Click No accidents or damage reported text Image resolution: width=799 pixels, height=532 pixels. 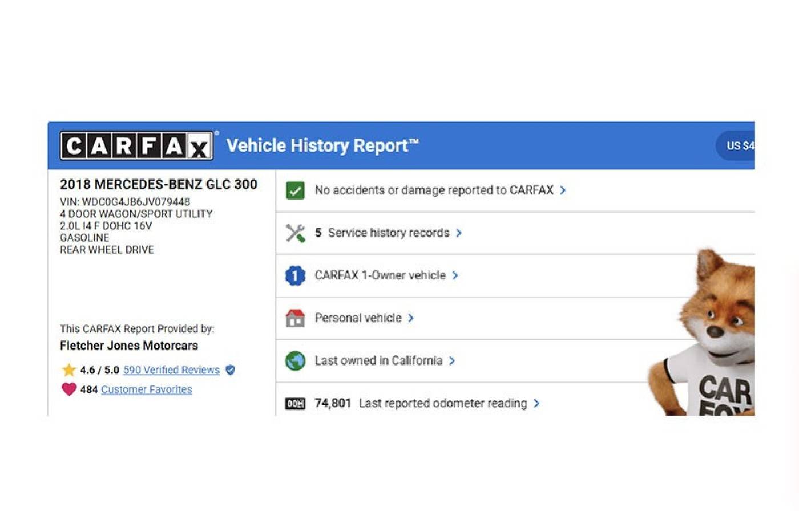click(x=434, y=190)
